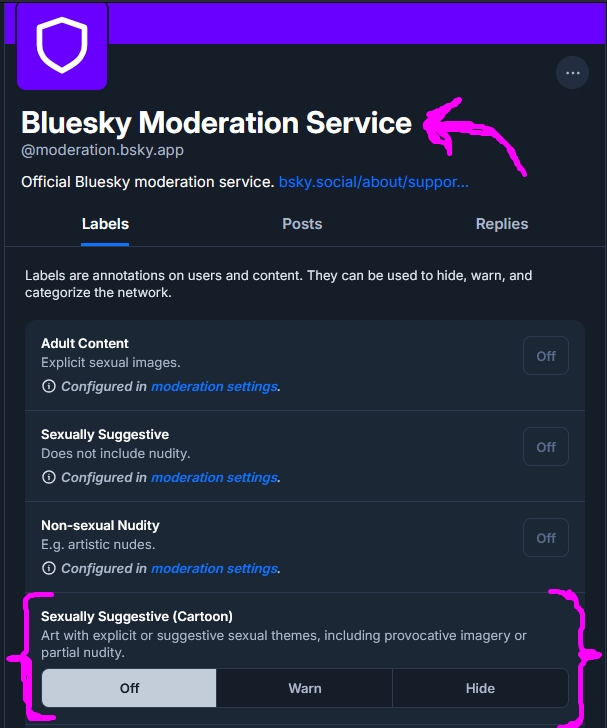607x728 pixels.
Task: Click info icon under Non-sexual Nudity
Action: [x=49, y=568]
